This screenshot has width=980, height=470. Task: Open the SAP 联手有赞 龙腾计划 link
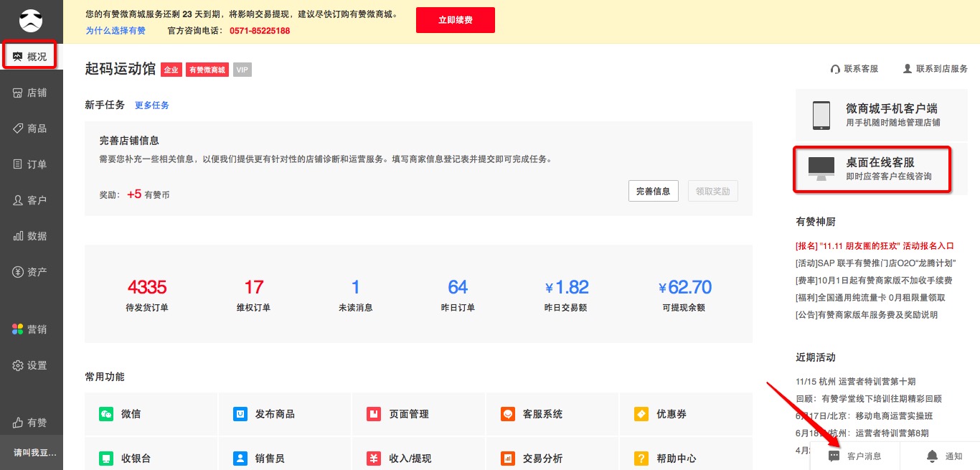(875, 263)
